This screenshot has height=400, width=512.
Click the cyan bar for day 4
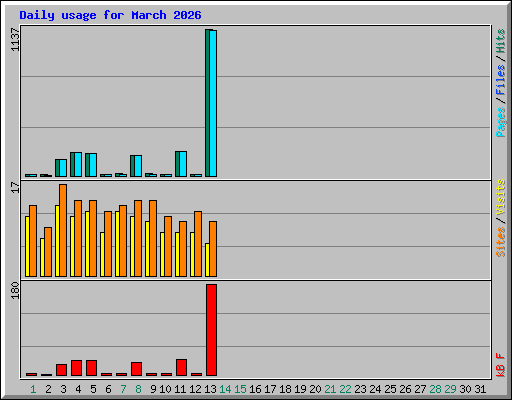click(x=78, y=164)
